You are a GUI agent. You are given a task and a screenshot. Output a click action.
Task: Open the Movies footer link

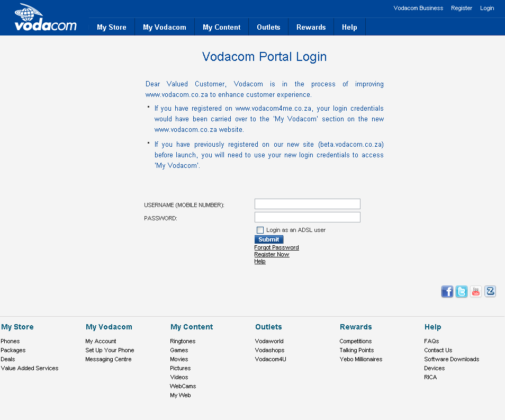(179, 359)
